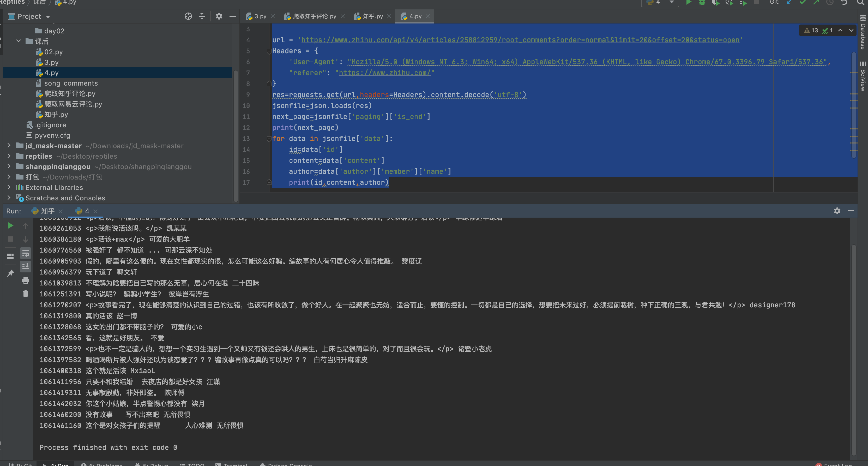
Task: Click Git Commit green checkmark
Action: (803, 2)
